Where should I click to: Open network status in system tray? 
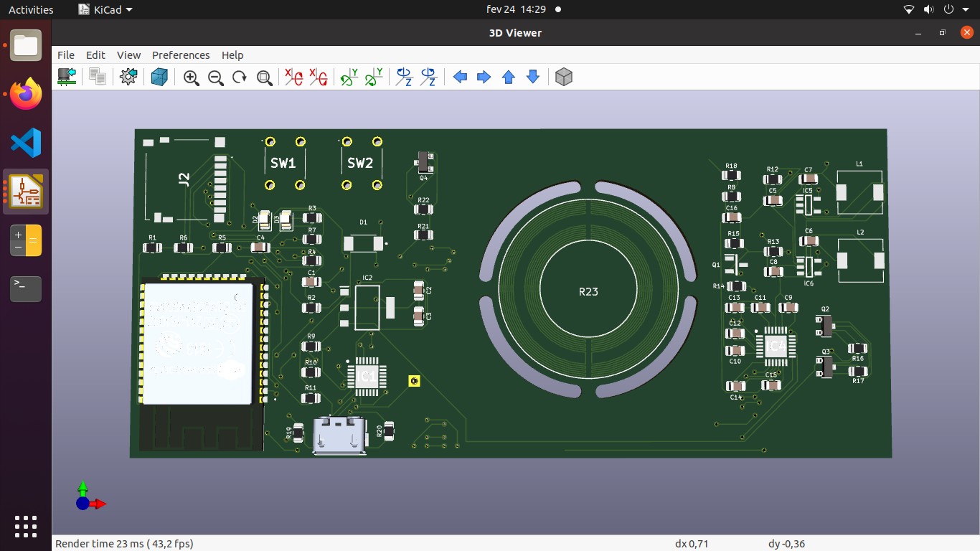(909, 9)
